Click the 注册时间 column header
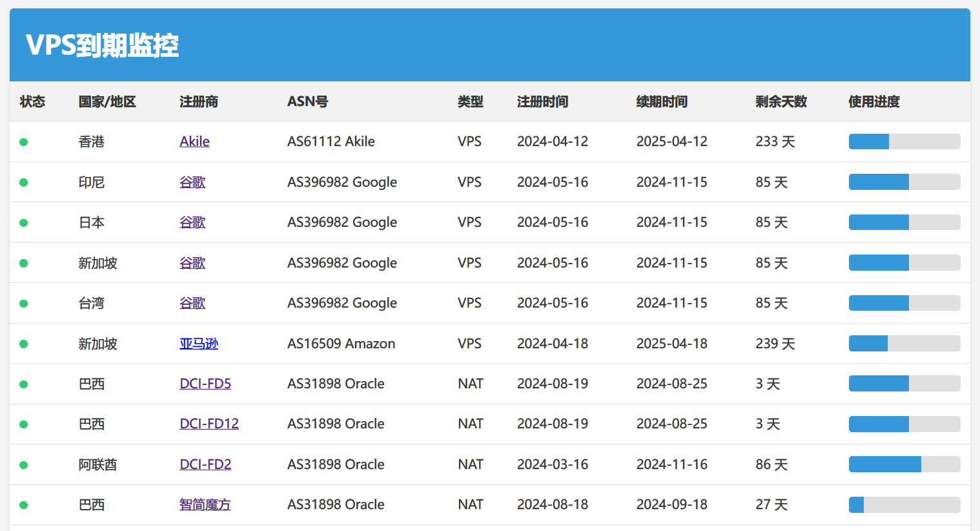This screenshot has width=980, height=531. tap(543, 101)
